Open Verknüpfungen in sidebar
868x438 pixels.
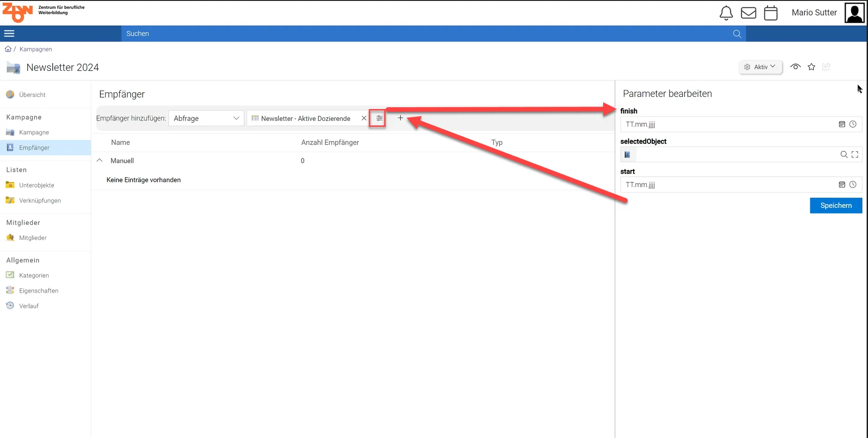tap(40, 200)
